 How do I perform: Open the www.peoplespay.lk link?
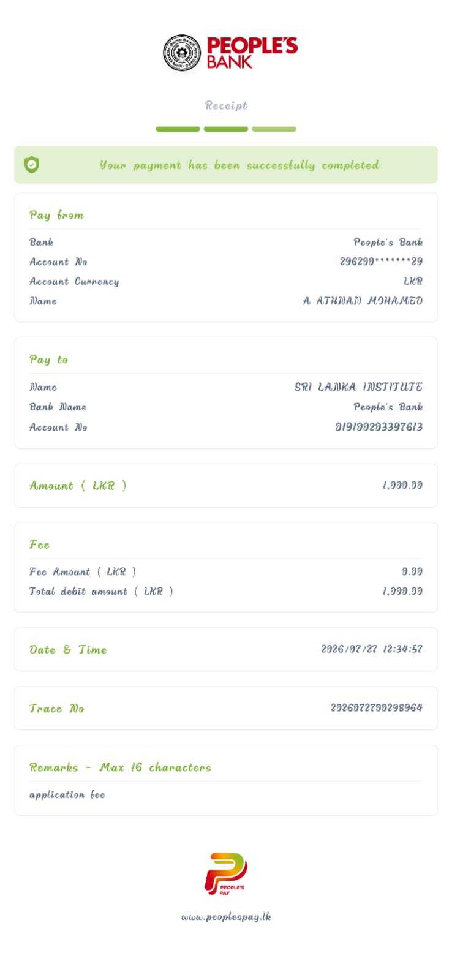[x=226, y=917]
